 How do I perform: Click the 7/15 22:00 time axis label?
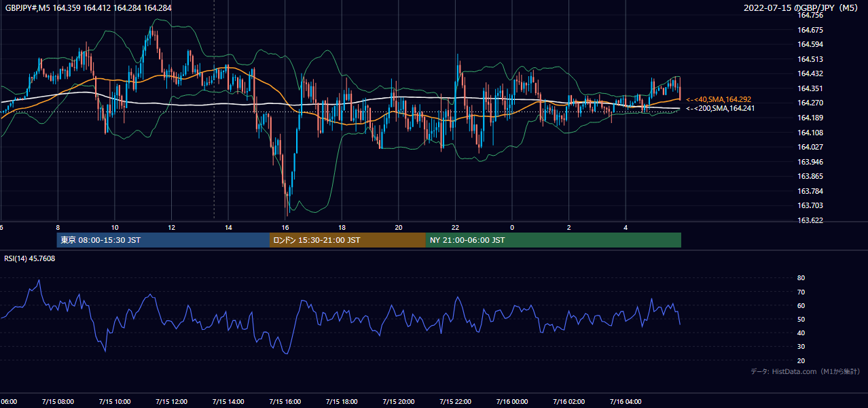click(456, 402)
